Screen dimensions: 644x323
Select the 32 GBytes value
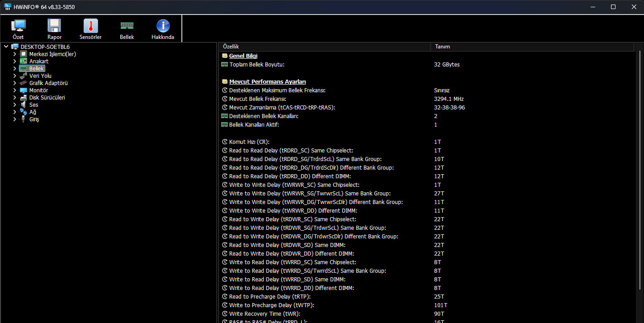click(447, 65)
